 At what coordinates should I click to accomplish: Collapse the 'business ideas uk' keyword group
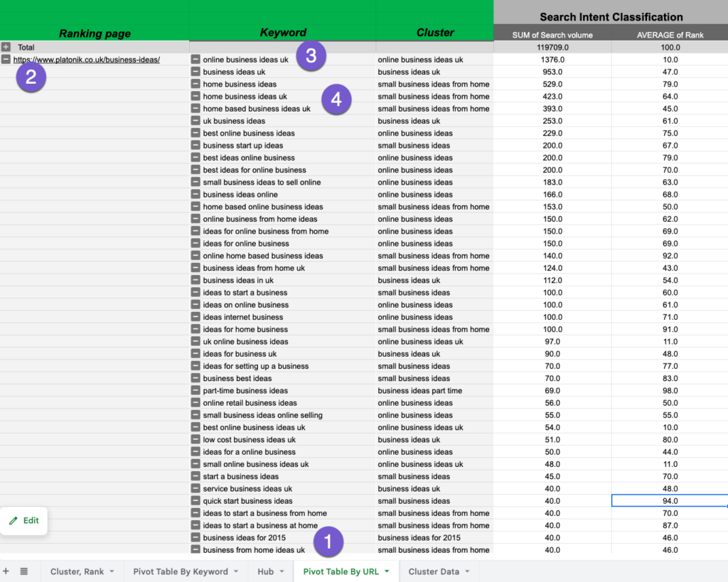pos(196,72)
